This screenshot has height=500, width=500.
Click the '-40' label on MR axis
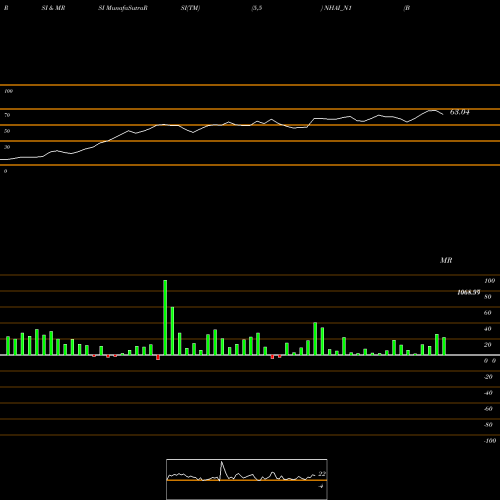tap(488, 393)
